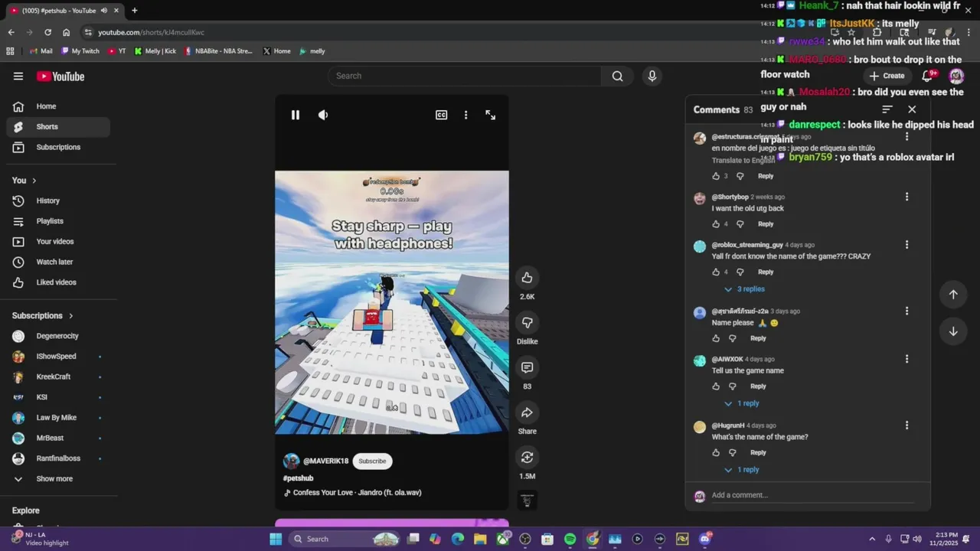Open the sound thumbnail below remix
Screen dimensions: 980x551
(527, 500)
